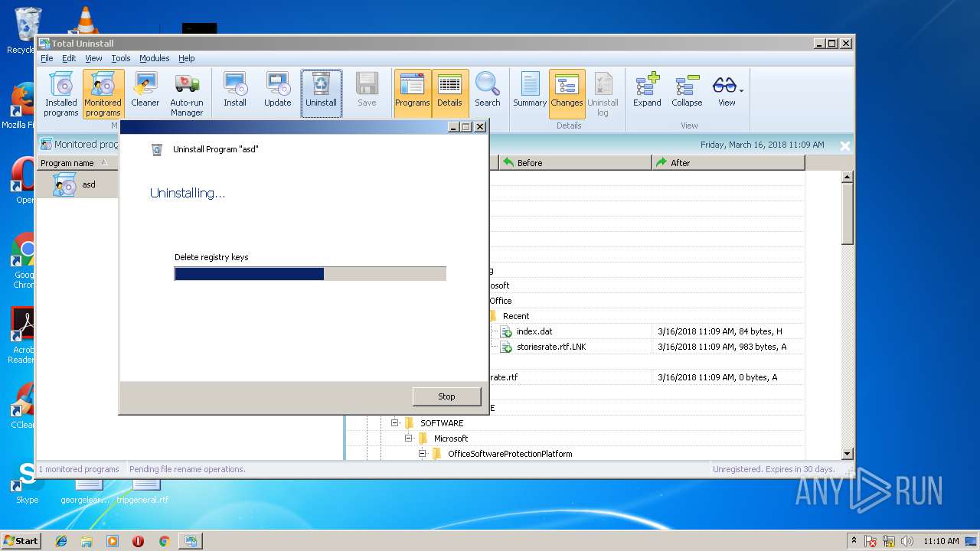Open the View glasses dropdown
The image size is (980, 551).
pos(727,90)
